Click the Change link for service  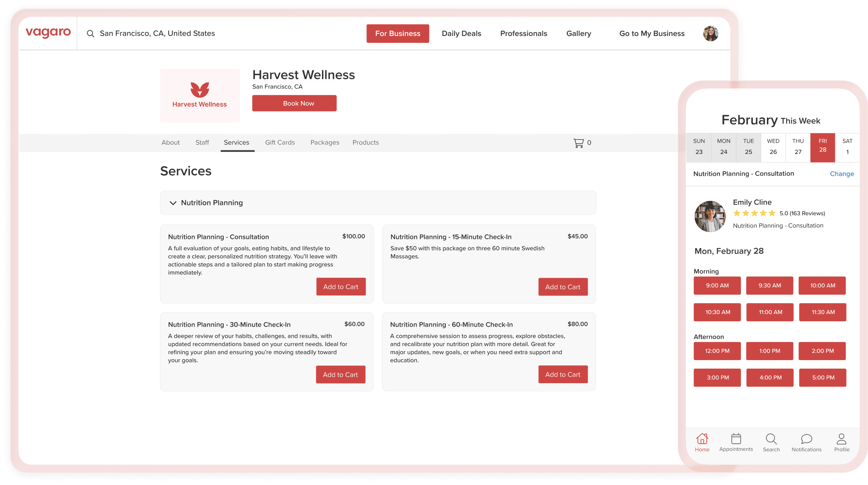coord(842,174)
